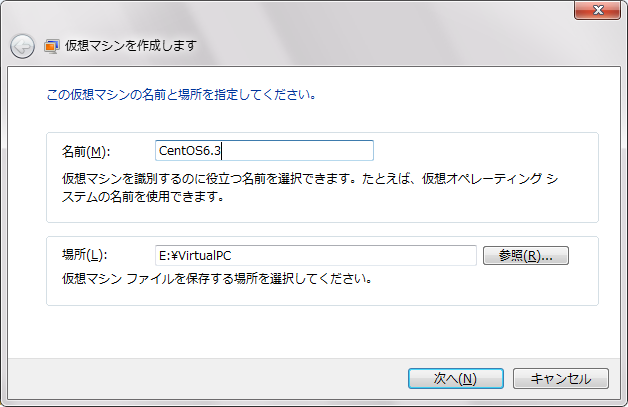Viewport: 628px width, 407px height.
Task: Click the 名前(M): label
Action: [86, 152]
